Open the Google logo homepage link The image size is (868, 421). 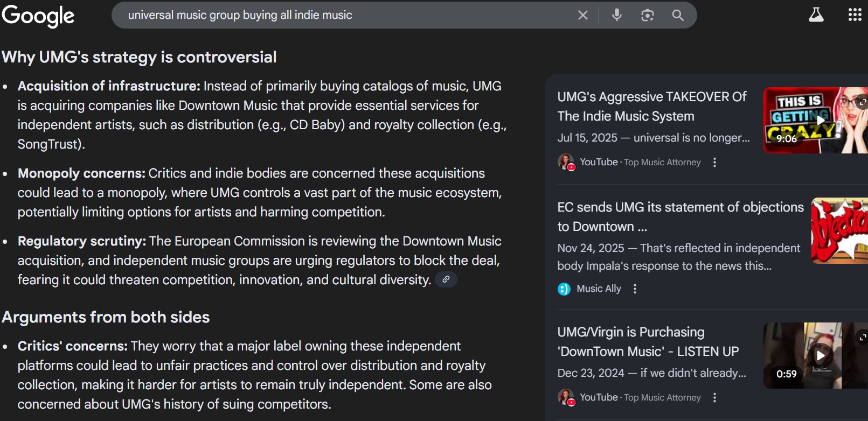pos(38,16)
